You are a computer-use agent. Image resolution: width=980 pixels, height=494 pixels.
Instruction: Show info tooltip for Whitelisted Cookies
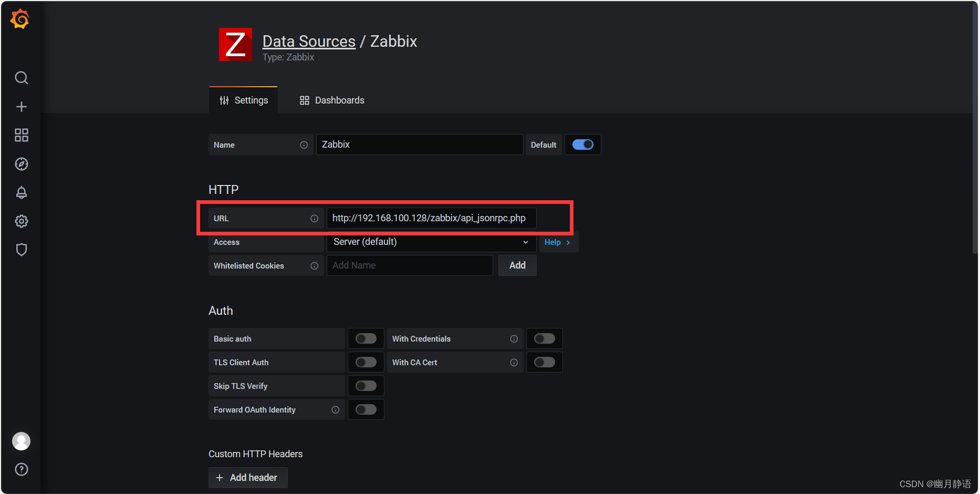(314, 266)
